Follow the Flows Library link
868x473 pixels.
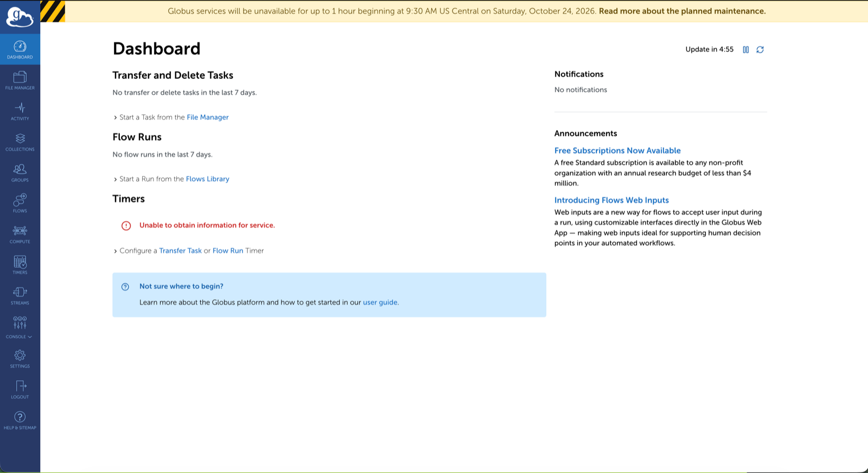click(207, 179)
